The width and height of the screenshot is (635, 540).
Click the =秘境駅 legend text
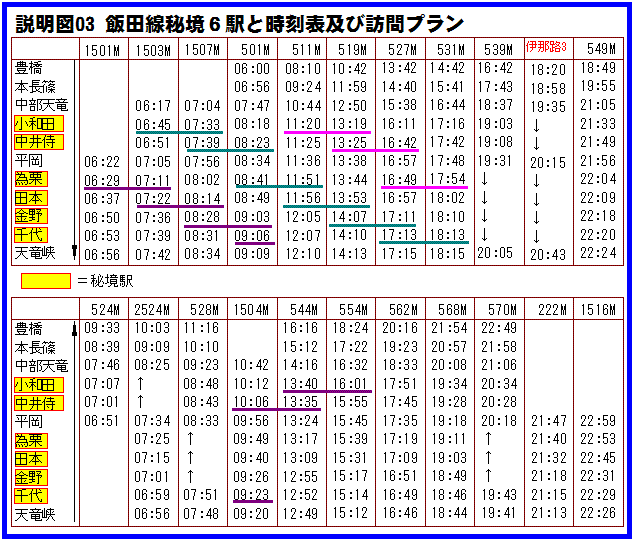[105, 281]
